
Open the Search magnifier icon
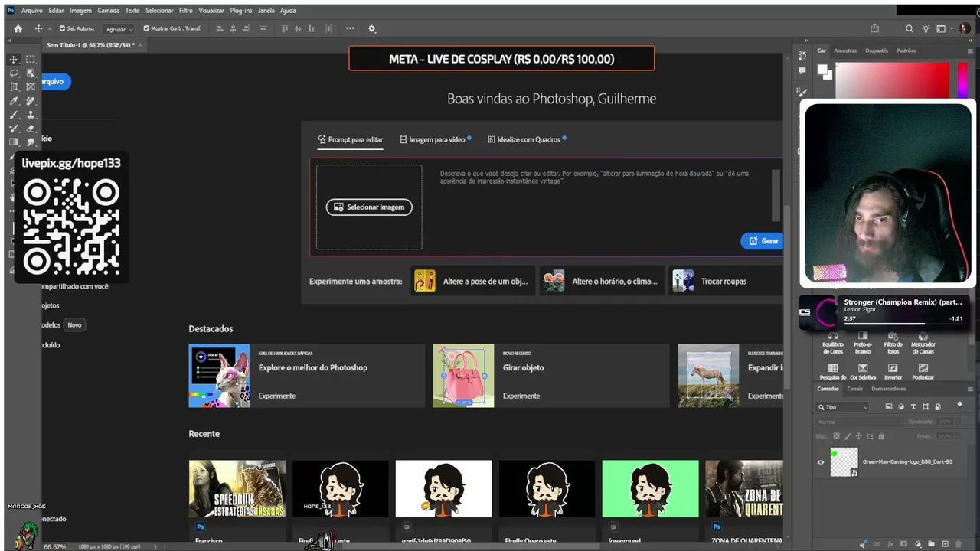[x=910, y=28]
